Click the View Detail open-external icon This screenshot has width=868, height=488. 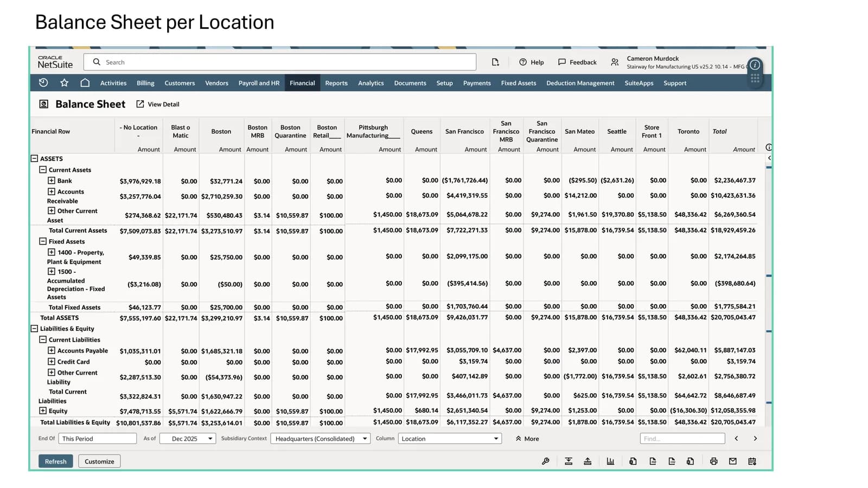[140, 104]
